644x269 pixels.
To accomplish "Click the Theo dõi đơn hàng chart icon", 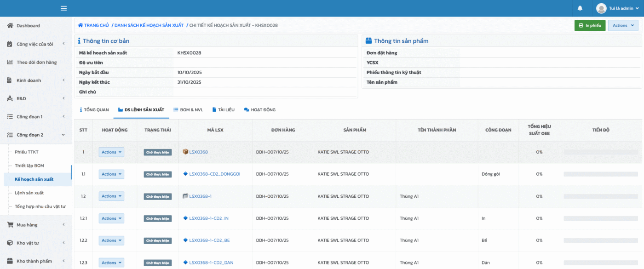I will point(10,62).
